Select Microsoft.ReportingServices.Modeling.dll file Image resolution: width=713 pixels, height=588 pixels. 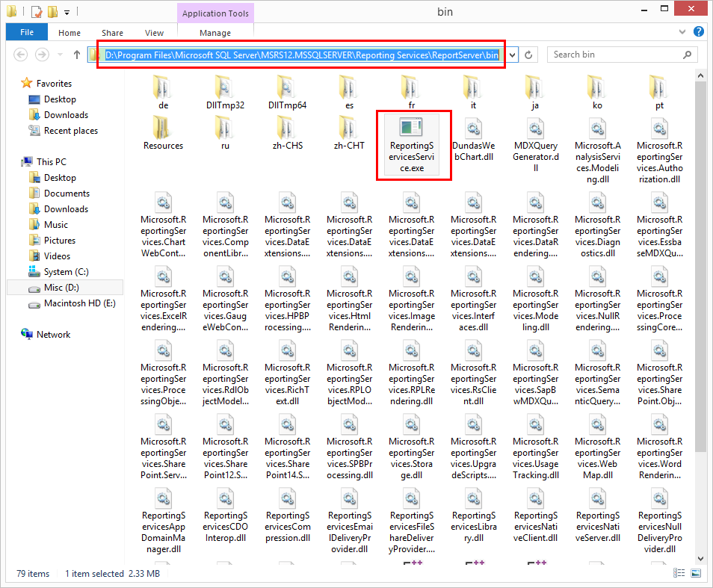point(535,300)
